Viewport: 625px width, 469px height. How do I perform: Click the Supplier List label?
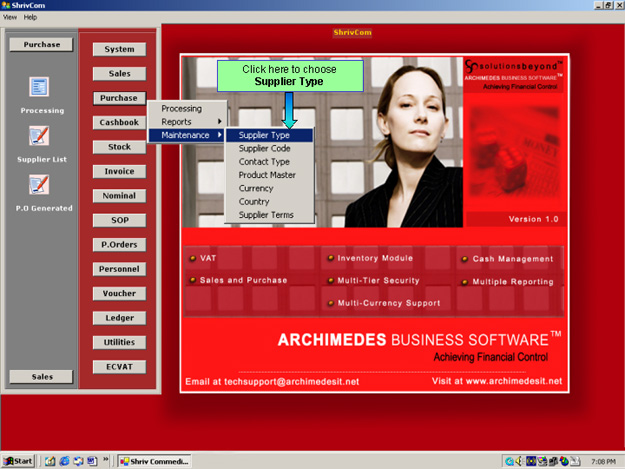pyautogui.click(x=42, y=159)
